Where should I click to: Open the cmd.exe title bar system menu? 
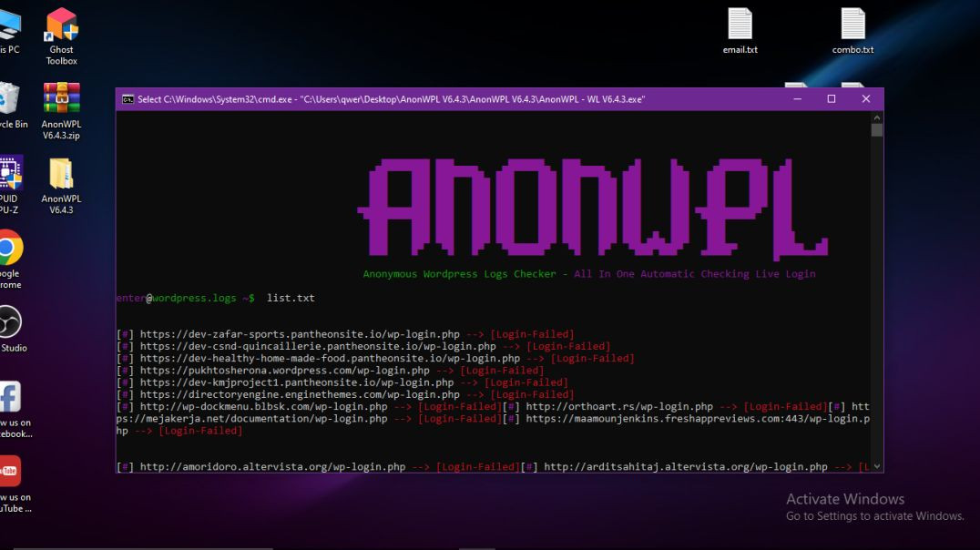pos(128,98)
